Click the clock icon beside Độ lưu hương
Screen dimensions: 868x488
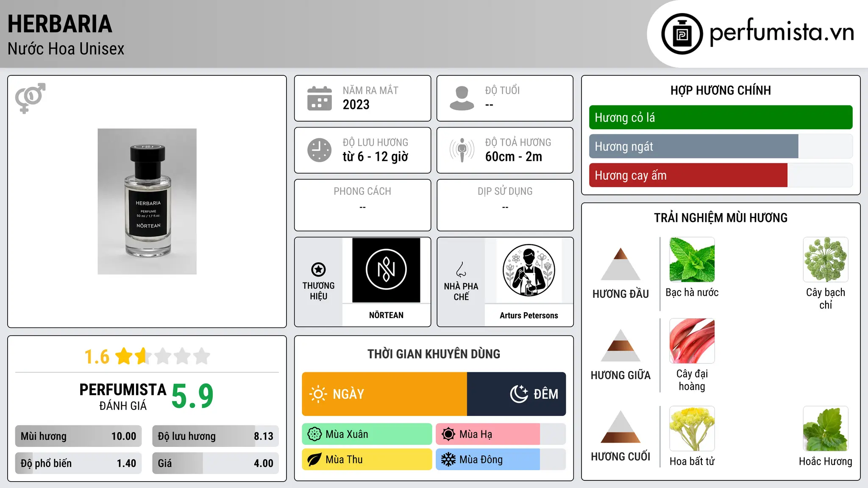pyautogui.click(x=320, y=150)
